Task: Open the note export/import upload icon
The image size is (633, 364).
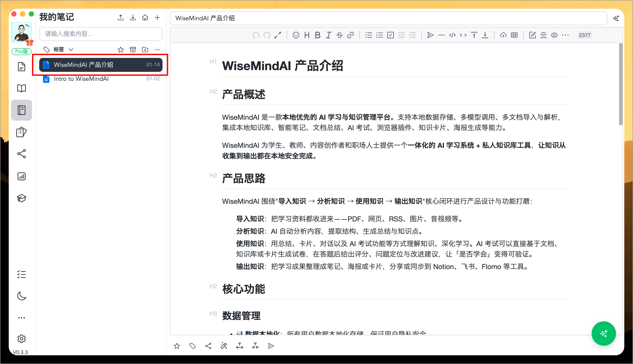Action: pos(120,17)
